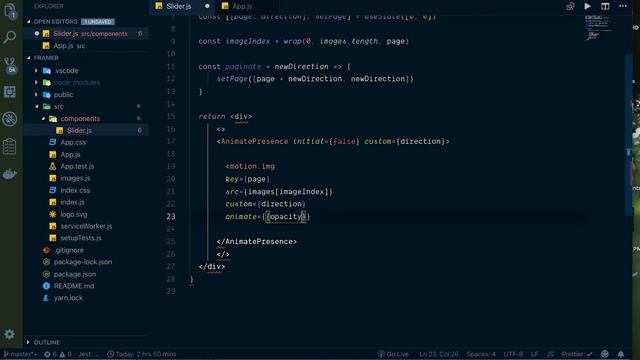Click the editor vertical scrollbar
The height and width of the screenshot is (360, 640).
pyautogui.click(x=629, y=135)
